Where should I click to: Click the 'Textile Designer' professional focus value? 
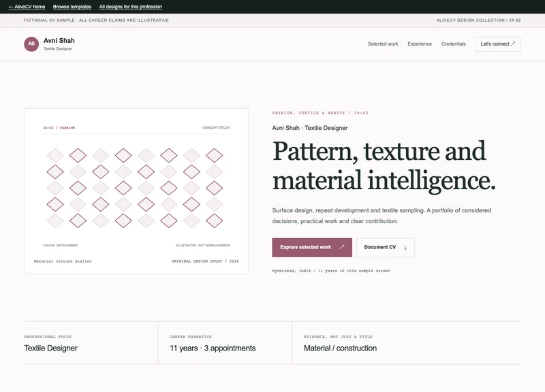tap(50, 348)
